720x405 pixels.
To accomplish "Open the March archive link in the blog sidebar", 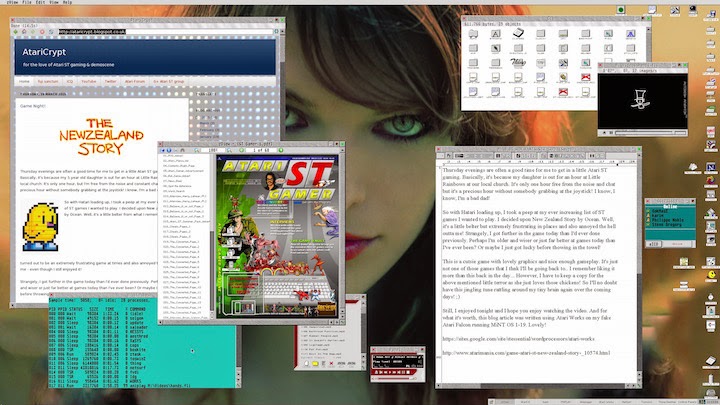I will (207, 124).
